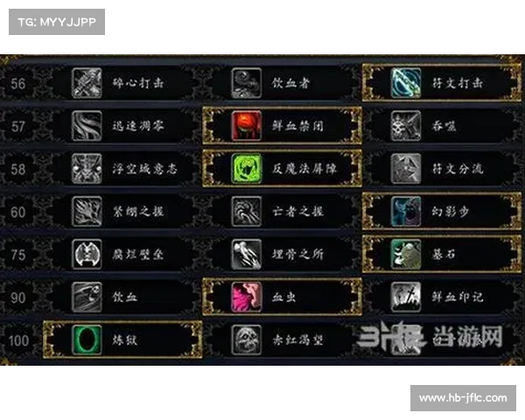Select the 饮血者 talent icon

[247, 83]
